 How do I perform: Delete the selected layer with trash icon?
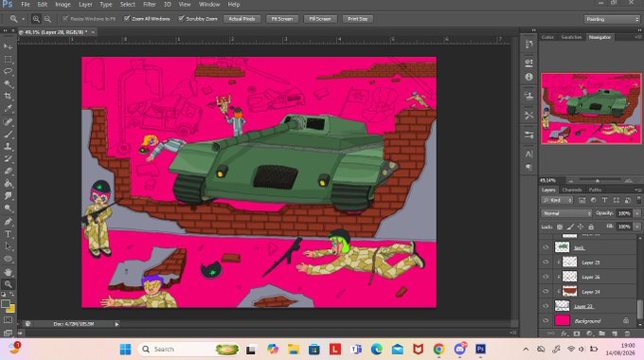[x=627, y=333]
